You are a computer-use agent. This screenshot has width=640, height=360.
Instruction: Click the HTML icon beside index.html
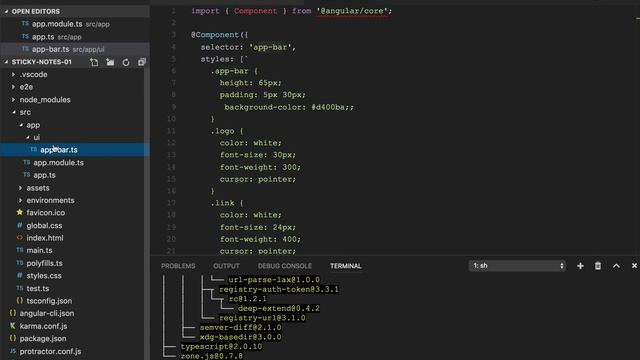click(x=20, y=238)
